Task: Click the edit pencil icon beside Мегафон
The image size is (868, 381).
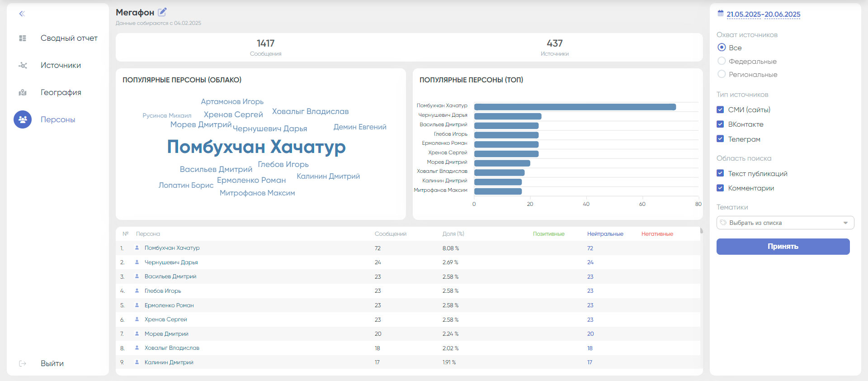Action: [162, 12]
